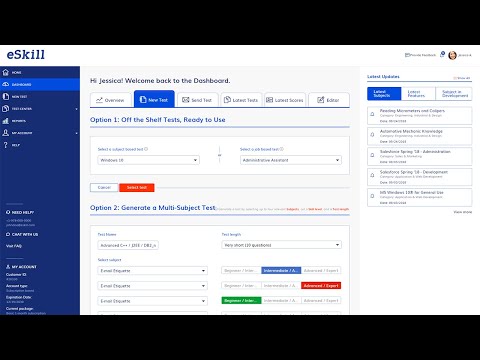Click the red Select test button
This screenshot has width=480, height=360.
137,188
